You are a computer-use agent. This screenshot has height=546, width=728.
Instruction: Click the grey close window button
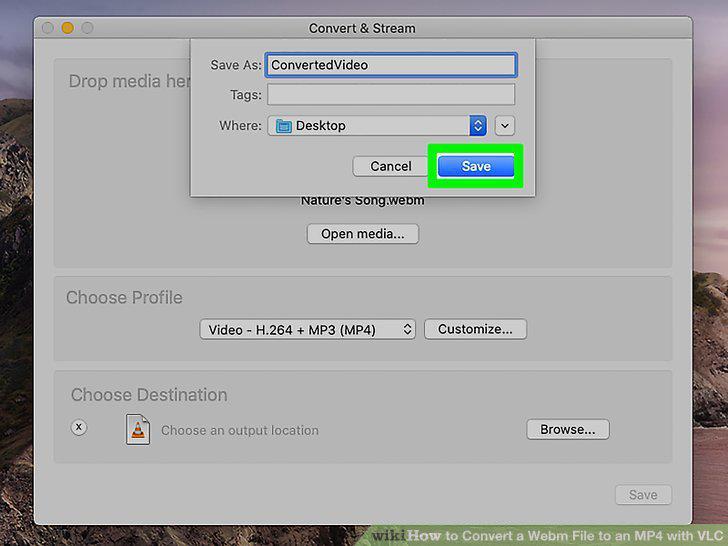[x=47, y=28]
